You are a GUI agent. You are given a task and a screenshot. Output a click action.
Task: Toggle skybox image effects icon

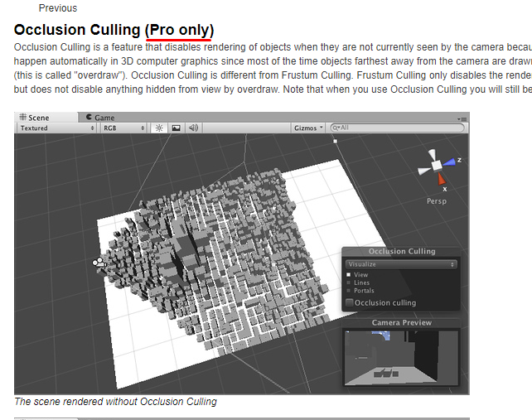176,128
